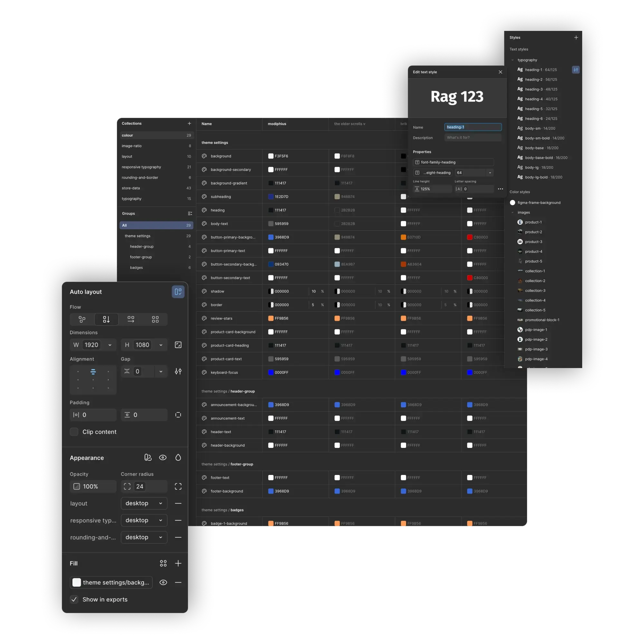
Task: Adjust variable modes for heading-1 style
Action: (576, 70)
